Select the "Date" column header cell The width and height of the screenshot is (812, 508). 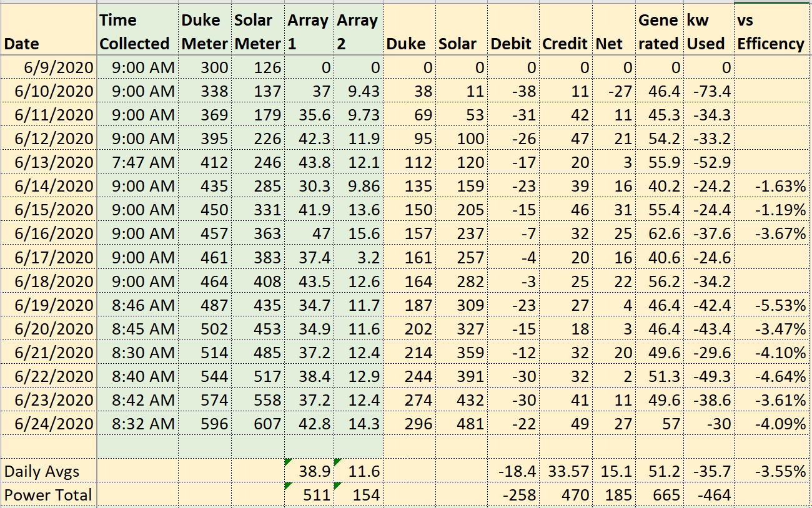coord(49,30)
